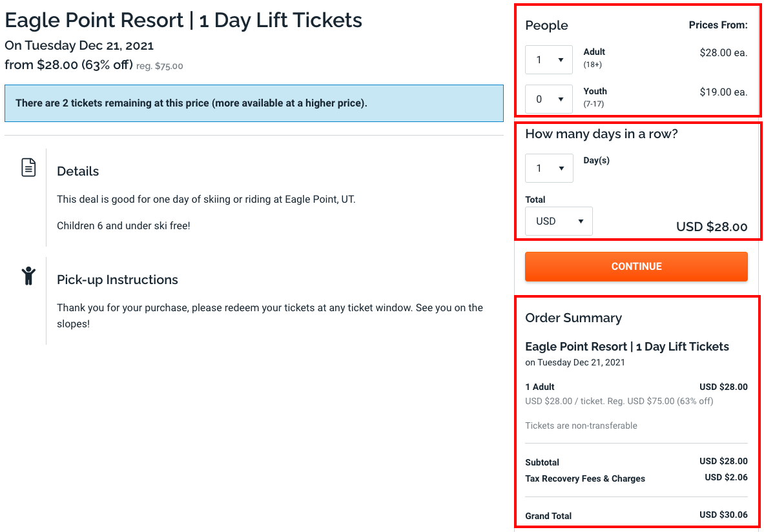The width and height of the screenshot is (764, 532).
Task: Select the Pick-up Instructions section heading
Action: 118,280
